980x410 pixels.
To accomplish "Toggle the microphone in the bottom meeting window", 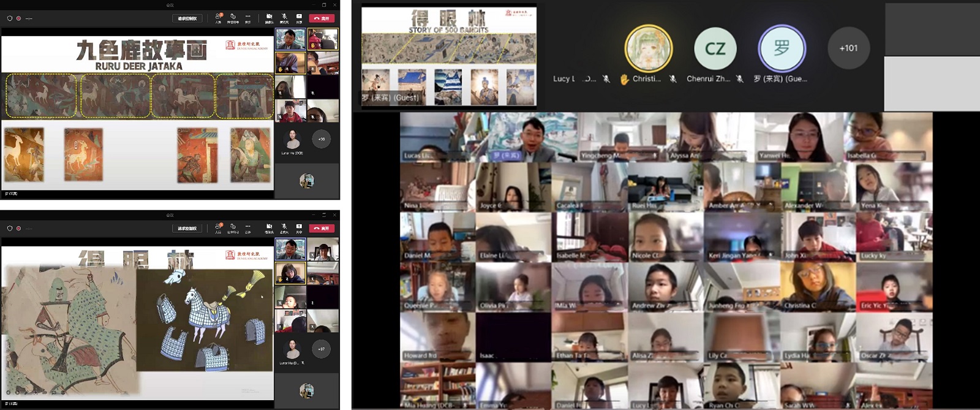I will (284, 228).
